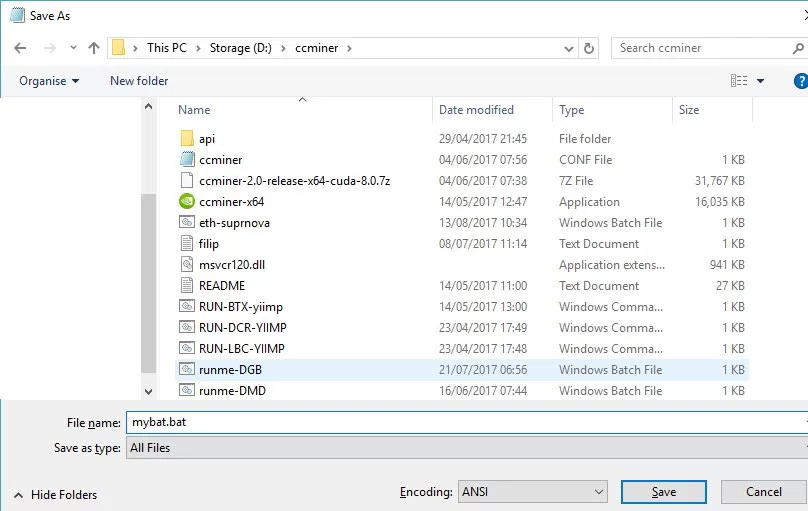
Task: Select 'ccminer' in the breadcrumb path
Action: [316, 48]
